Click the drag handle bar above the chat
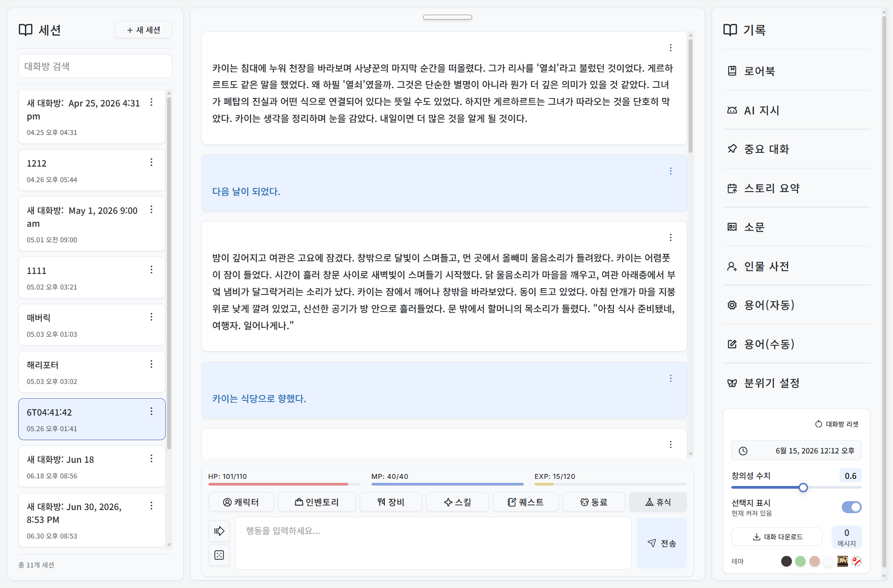This screenshot has height=588, width=893. coord(448,17)
